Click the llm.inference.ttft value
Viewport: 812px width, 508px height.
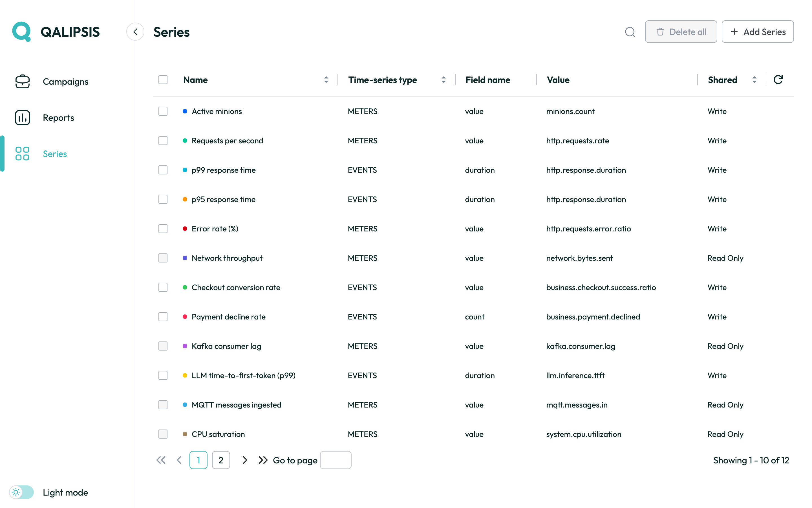[x=575, y=375]
